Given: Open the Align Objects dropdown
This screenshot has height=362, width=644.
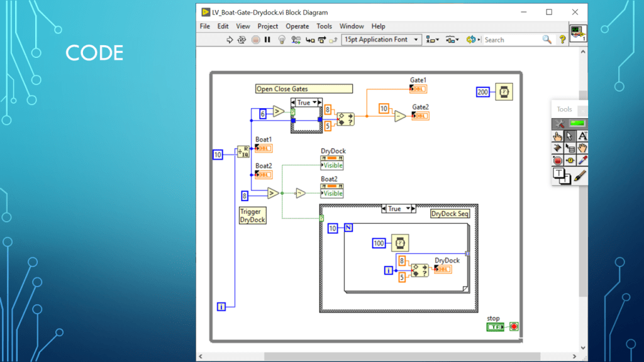Looking at the screenshot, I should point(432,40).
